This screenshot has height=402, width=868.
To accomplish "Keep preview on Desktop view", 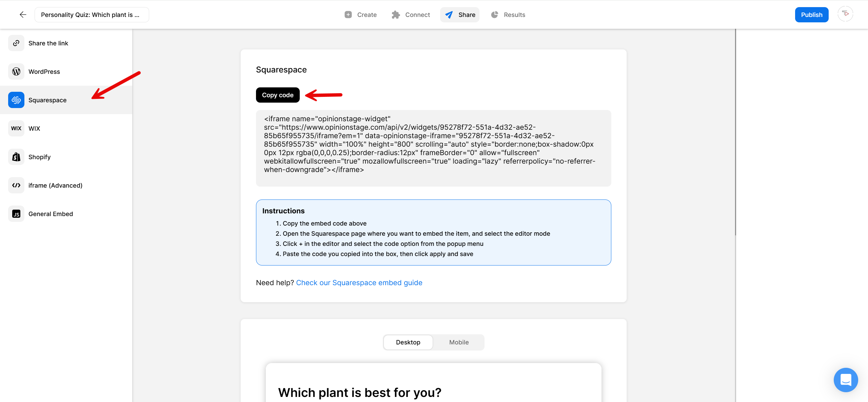I will click(x=408, y=342).
